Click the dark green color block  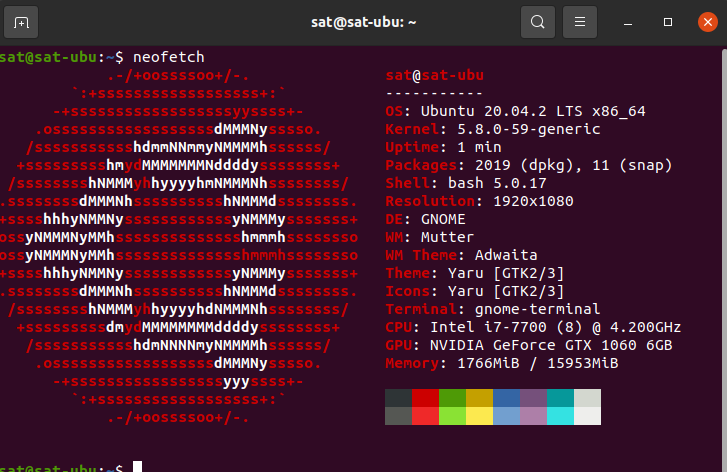452,398
